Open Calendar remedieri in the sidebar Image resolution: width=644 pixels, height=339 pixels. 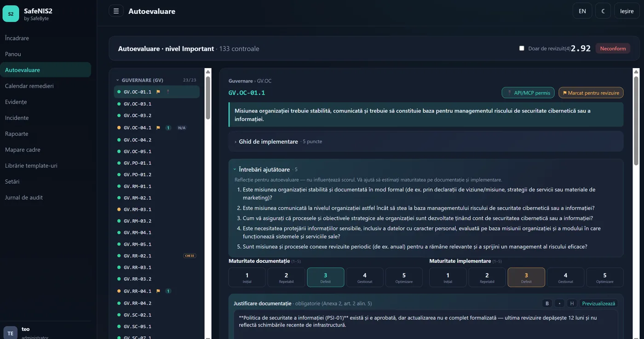tap(46, 86)
